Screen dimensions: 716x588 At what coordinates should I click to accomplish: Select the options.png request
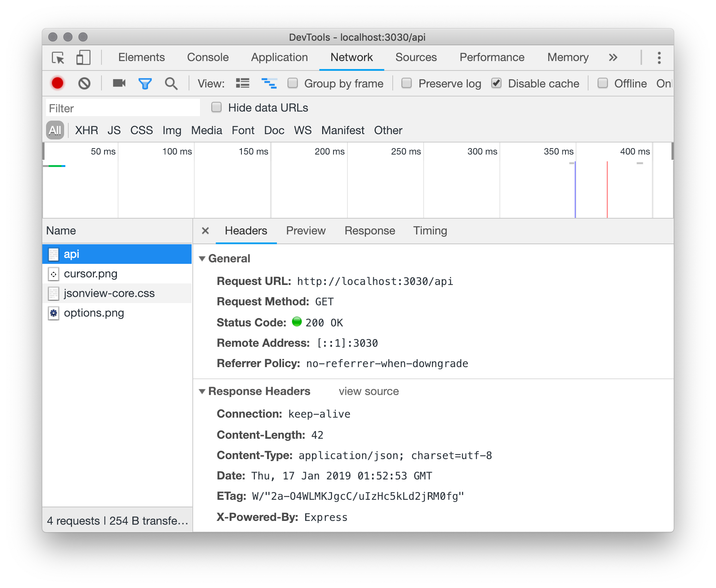[x=117, y=313]
